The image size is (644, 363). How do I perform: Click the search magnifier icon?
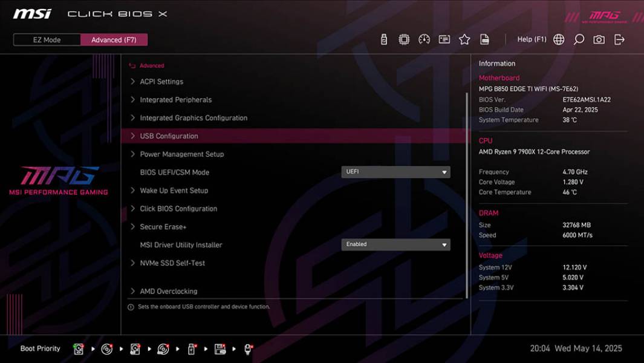click(579, 39)
